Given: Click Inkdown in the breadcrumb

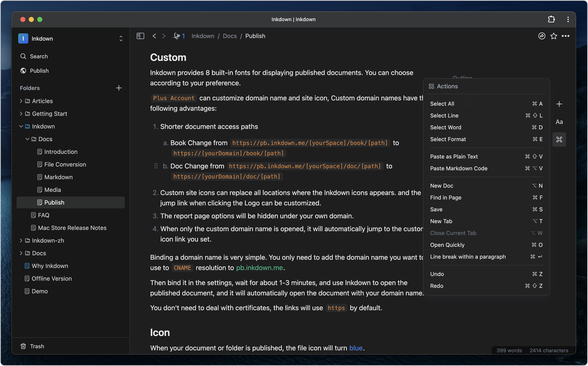Looking at the screenshot, I should (x=203, y=36).
